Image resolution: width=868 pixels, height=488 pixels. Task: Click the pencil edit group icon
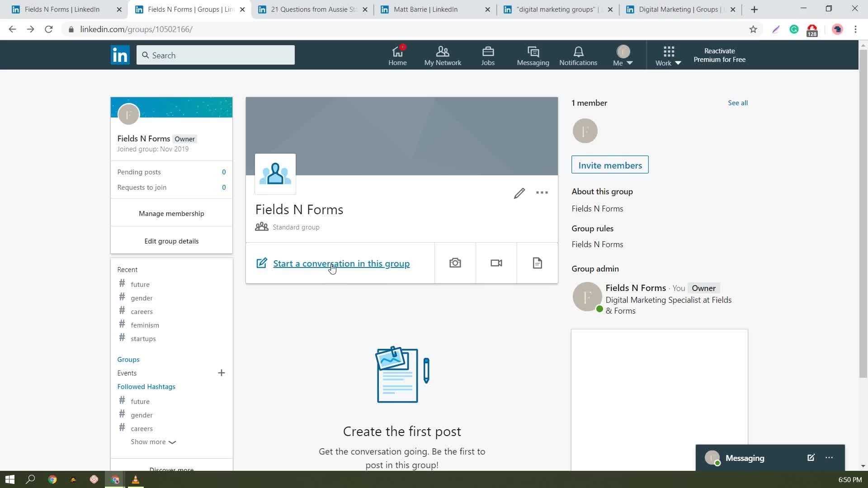coord(519,193)
